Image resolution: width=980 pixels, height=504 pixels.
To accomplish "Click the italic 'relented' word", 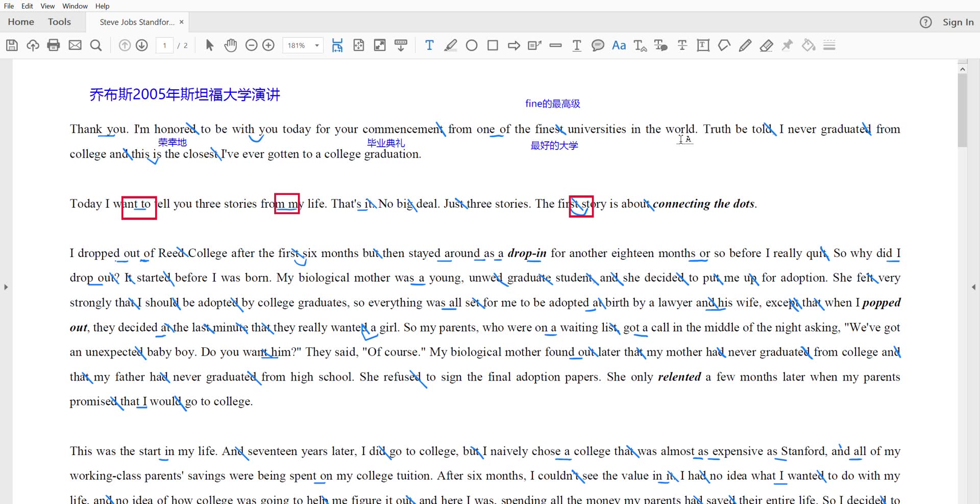I will 679,376.
